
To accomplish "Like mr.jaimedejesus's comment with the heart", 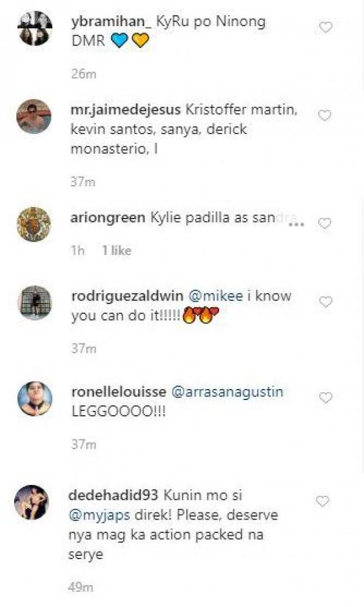I will click(x=326, y=115).
